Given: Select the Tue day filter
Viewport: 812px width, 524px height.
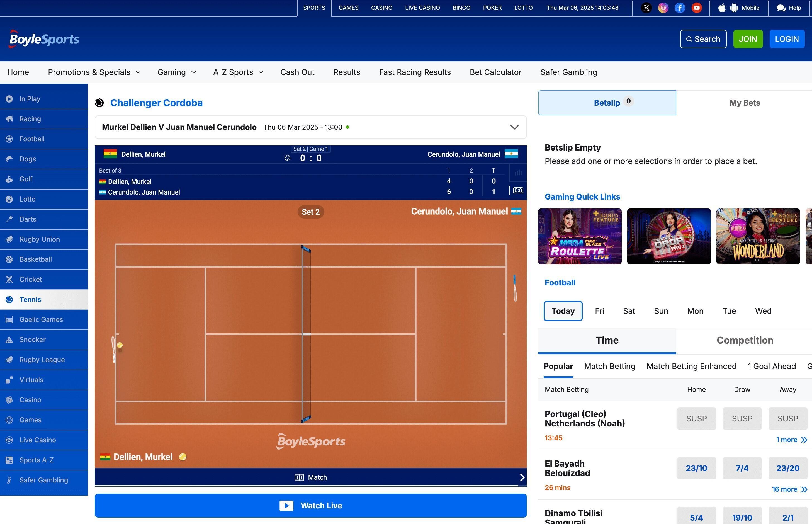Looking at the screenshot, I should tap(729, 311).
